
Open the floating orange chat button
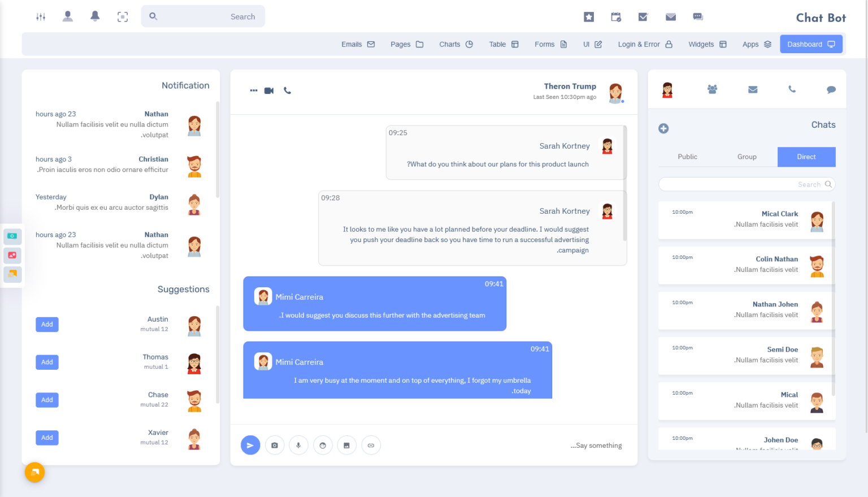point(34,472)
